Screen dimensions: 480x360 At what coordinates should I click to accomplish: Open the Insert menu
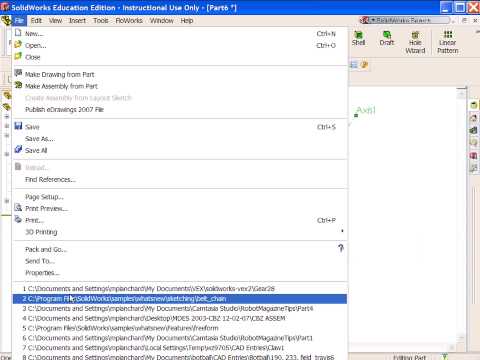point(77,21)
